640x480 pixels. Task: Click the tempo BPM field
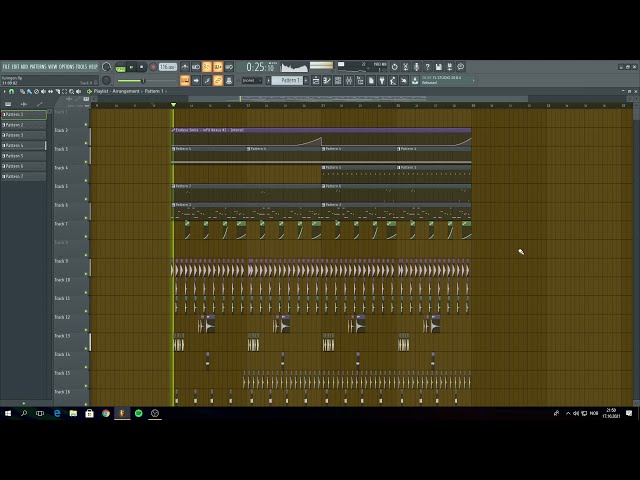(167, 67)
